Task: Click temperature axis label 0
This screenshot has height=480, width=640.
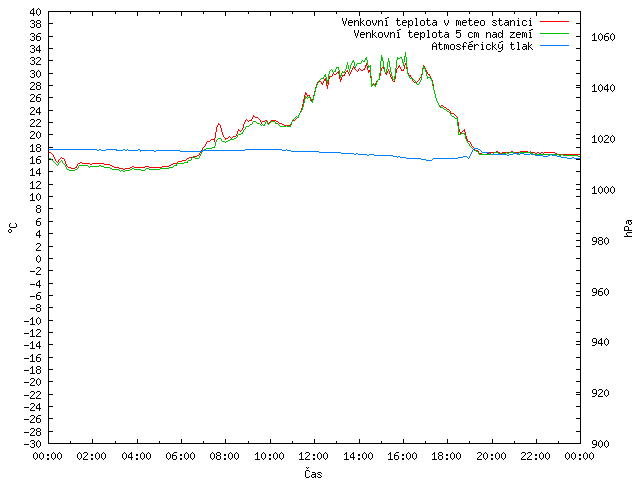Action: [38, 259]
